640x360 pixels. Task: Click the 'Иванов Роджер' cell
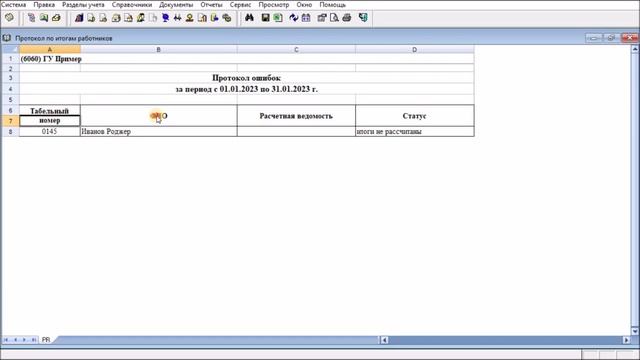click(159, 131)
